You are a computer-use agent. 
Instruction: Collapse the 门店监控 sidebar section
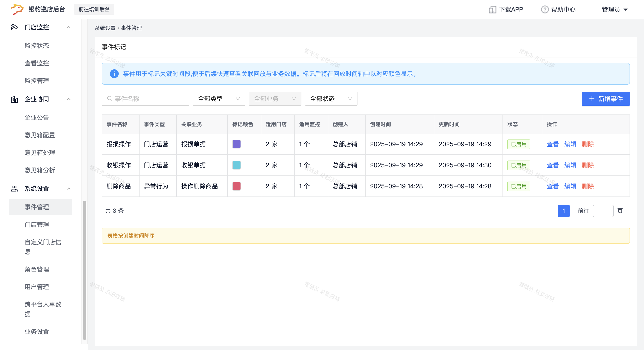click(x=69, y=27)
